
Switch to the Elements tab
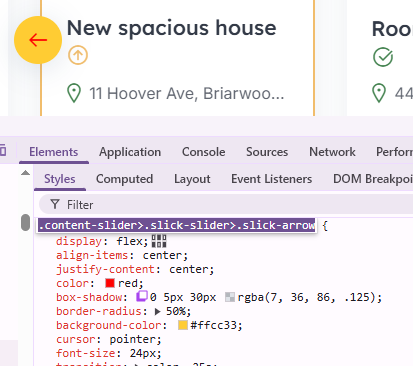(x=54, y=152)
